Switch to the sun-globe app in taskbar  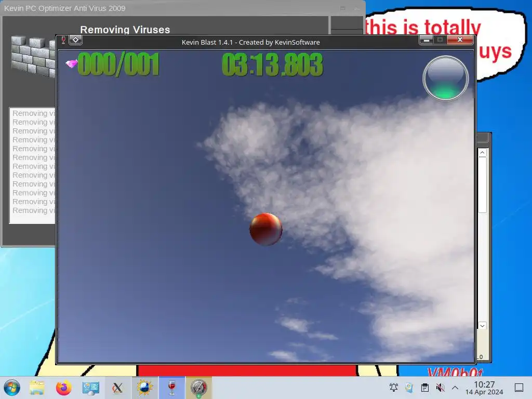pos(144,388)
